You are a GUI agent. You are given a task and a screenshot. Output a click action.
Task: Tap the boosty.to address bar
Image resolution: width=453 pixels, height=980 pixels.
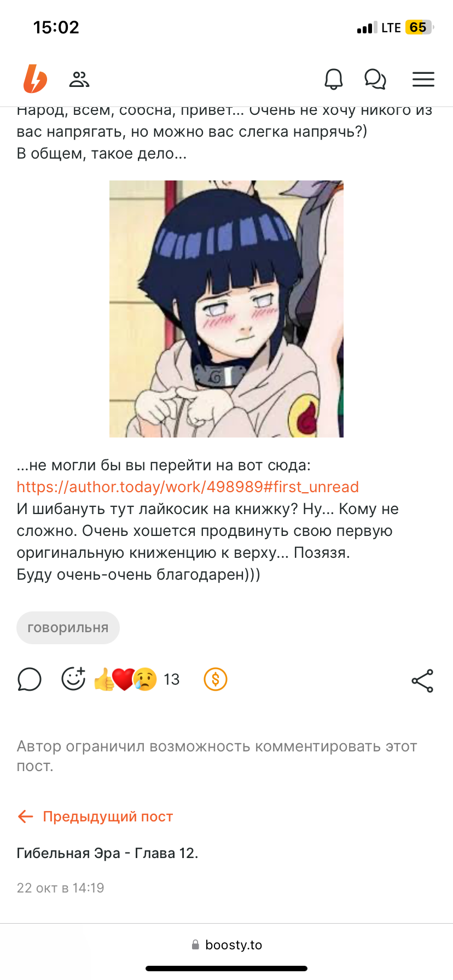226,945
